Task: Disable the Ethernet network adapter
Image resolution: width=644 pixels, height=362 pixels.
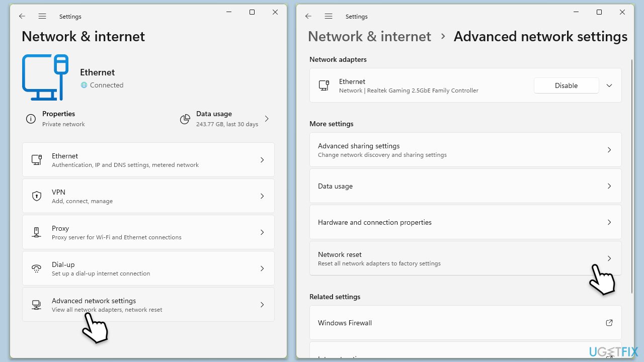Action: 566,85
